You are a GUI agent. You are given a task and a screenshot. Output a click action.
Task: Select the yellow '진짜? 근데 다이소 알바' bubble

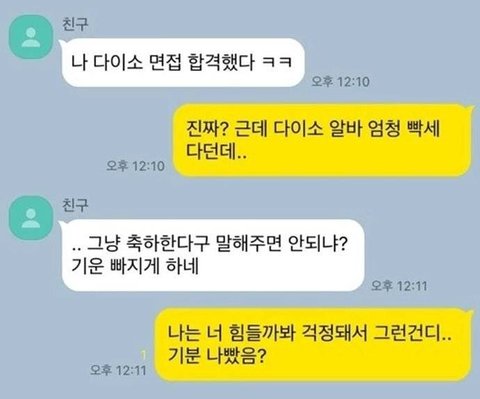coord(323,140)
